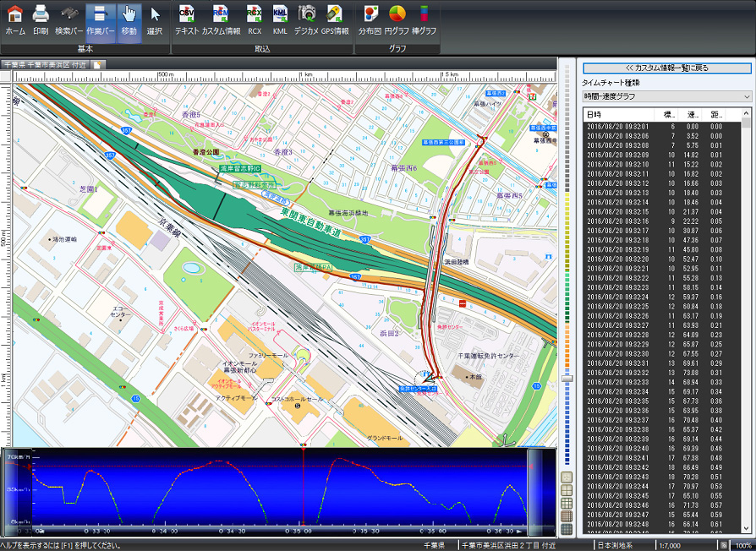Click the 距.. distance column header

[714, 115]
